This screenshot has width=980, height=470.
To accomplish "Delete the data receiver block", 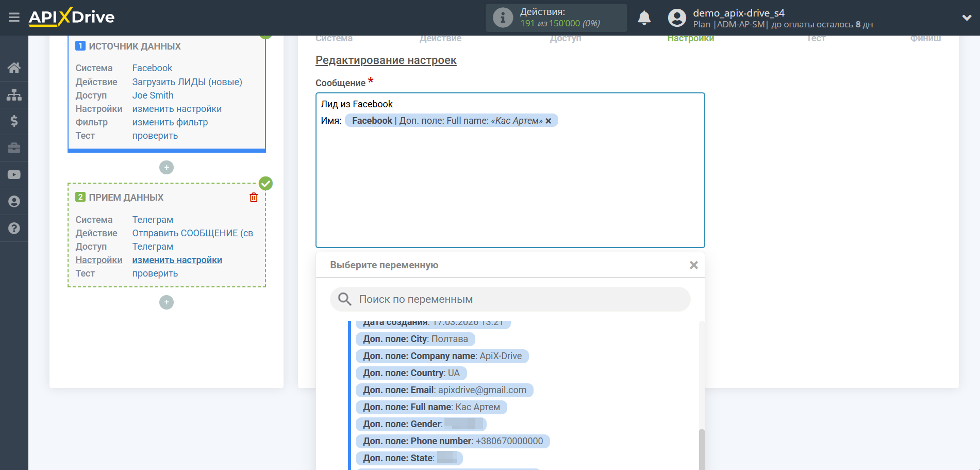I will (254, 197).
